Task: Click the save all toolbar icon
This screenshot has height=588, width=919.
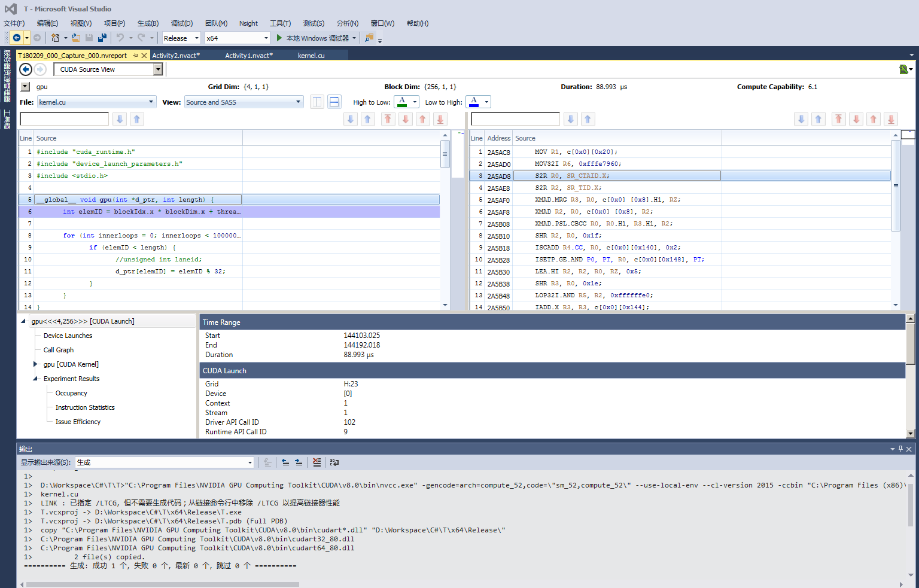Action: [x=102, y=38]
